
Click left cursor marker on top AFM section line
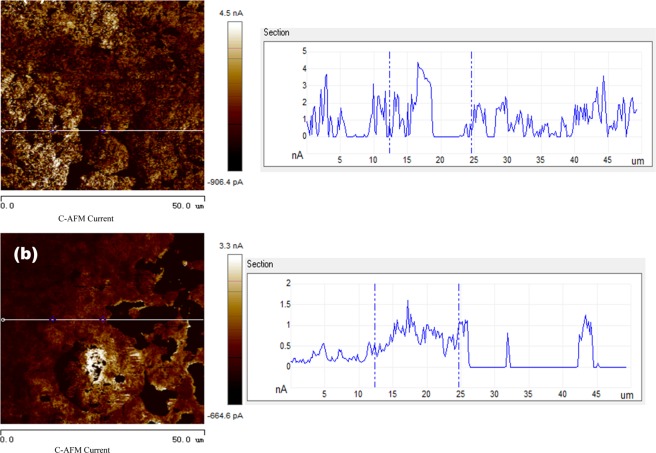pyautogui.click(x=54, y=130)
